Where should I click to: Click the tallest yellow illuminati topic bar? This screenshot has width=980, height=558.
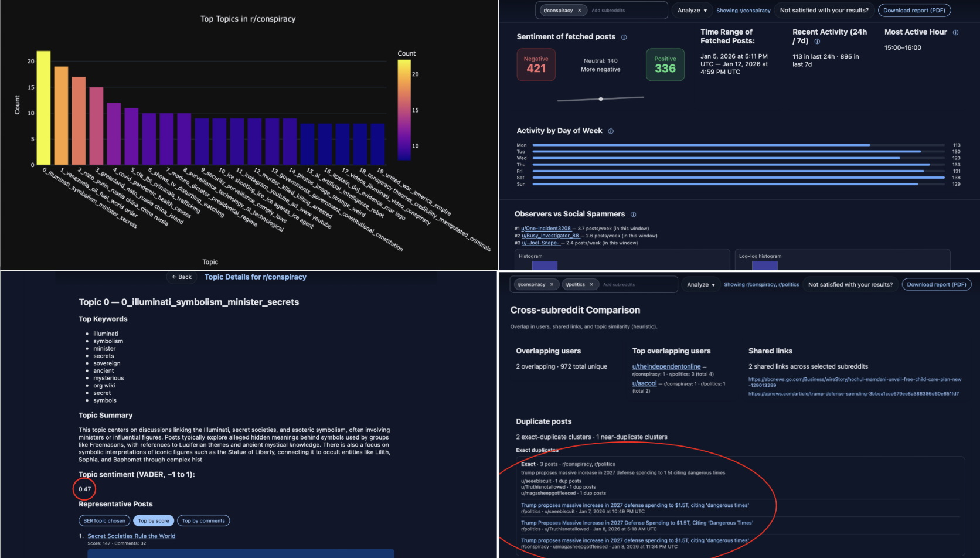[43, 108]
